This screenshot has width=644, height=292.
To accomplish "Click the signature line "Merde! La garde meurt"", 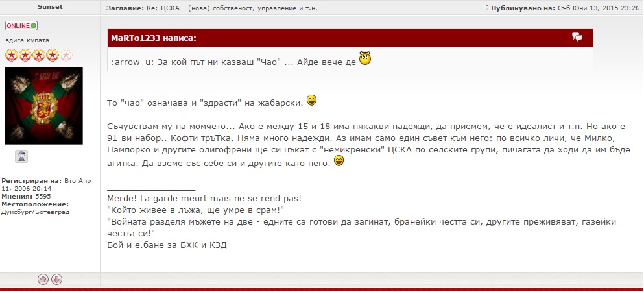I will (204, 198).
